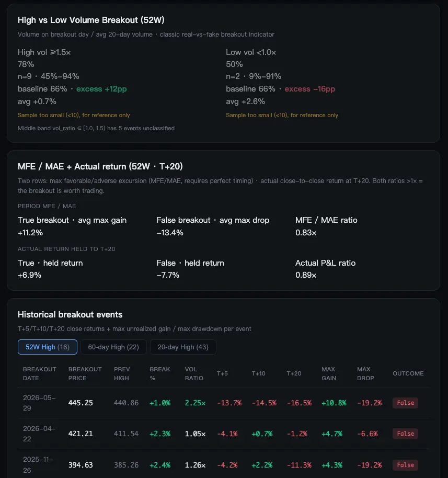Click the Historical breakout events heading
This screenshot has width=448, height=478.
point(70,315)
